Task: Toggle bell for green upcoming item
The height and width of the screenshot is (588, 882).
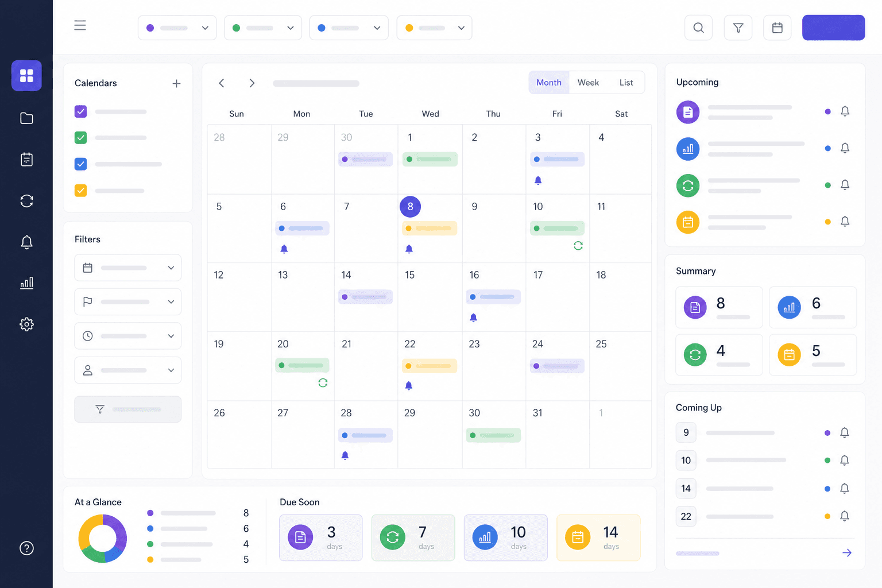Action: (845, 185)
